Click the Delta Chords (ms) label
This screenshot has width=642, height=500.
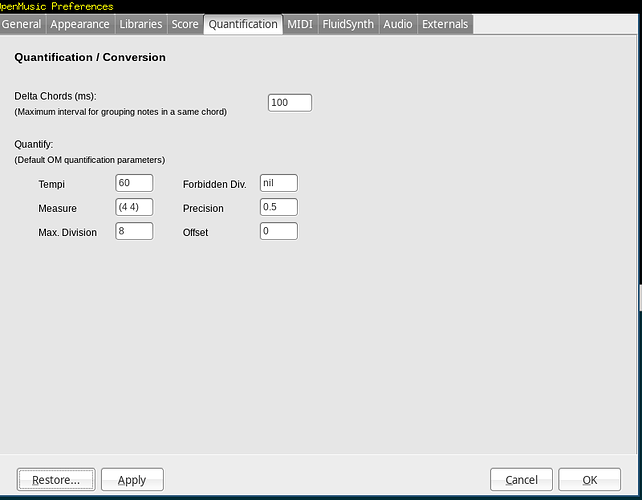point(55,96)
